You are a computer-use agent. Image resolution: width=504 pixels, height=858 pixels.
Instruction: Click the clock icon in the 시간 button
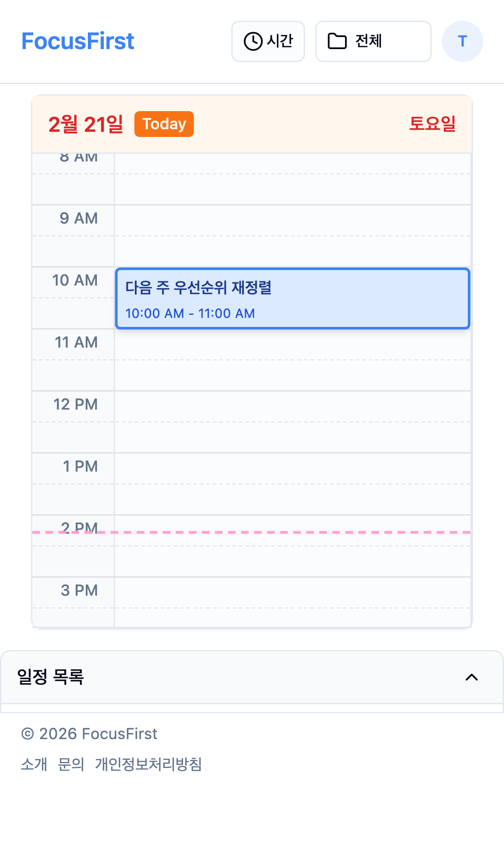253,41
